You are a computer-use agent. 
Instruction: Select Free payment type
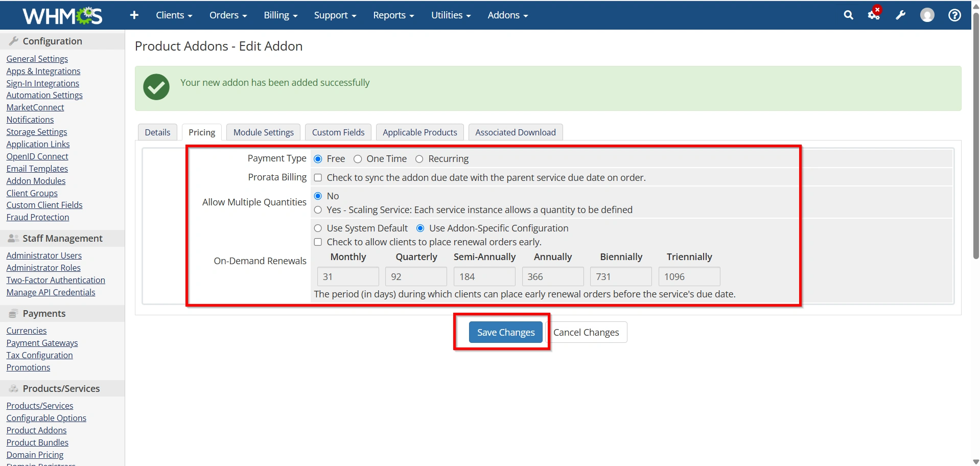318,159
